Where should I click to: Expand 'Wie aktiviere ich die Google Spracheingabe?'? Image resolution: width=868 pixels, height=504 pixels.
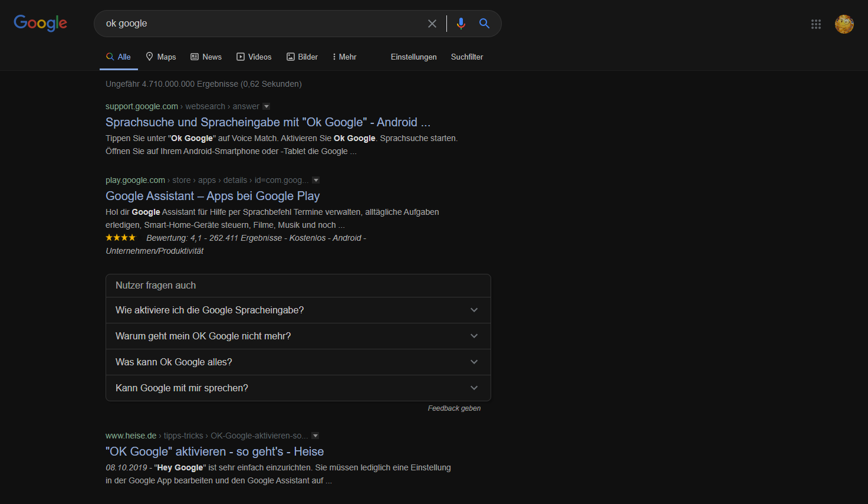coord(298,310)
